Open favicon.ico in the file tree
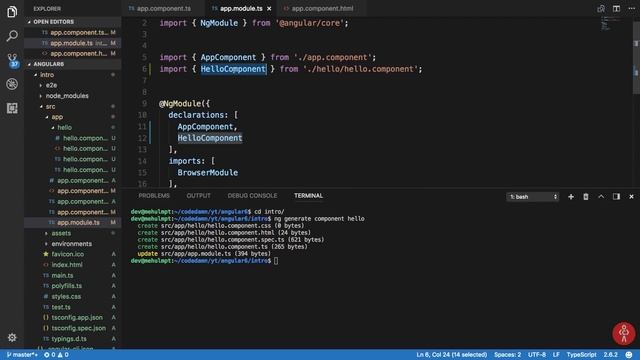Screen dimensions: 640x360 coord(73,254)
